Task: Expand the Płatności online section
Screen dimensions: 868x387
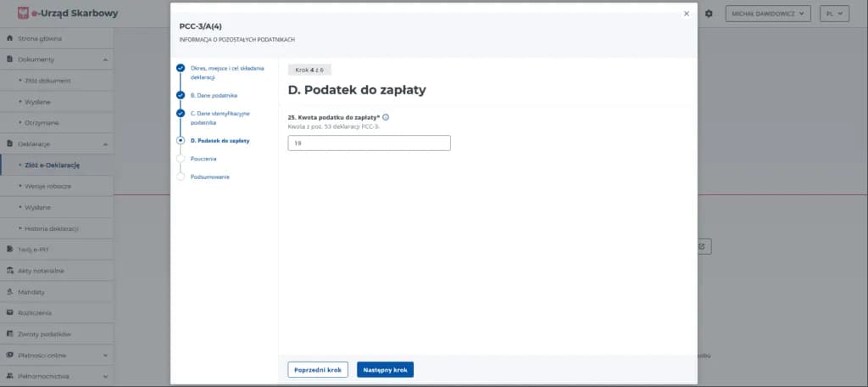Action: click(x=105, y=356)
